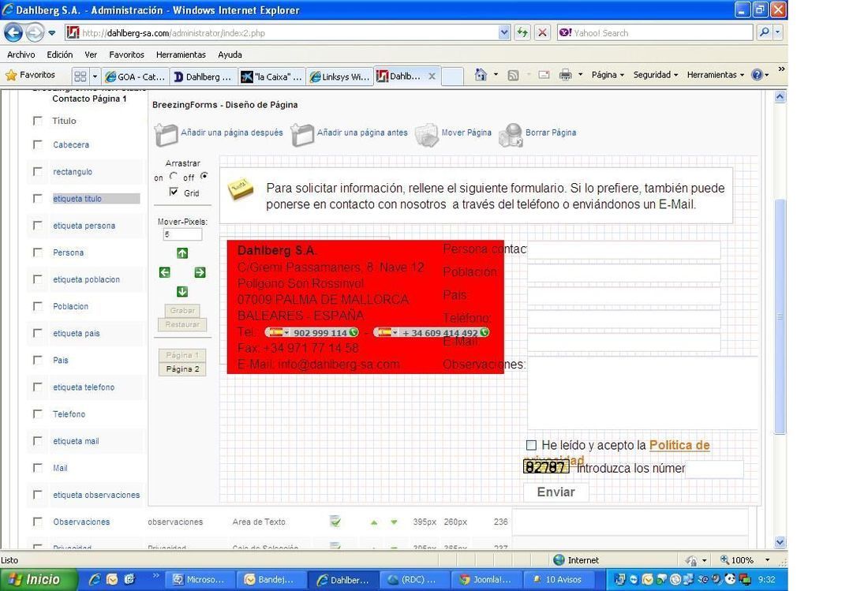Image resolution: width=868 pixels, height=591 pixels.
Task: Toggle the Grid checkbox
Action: [x=174, y=192]
